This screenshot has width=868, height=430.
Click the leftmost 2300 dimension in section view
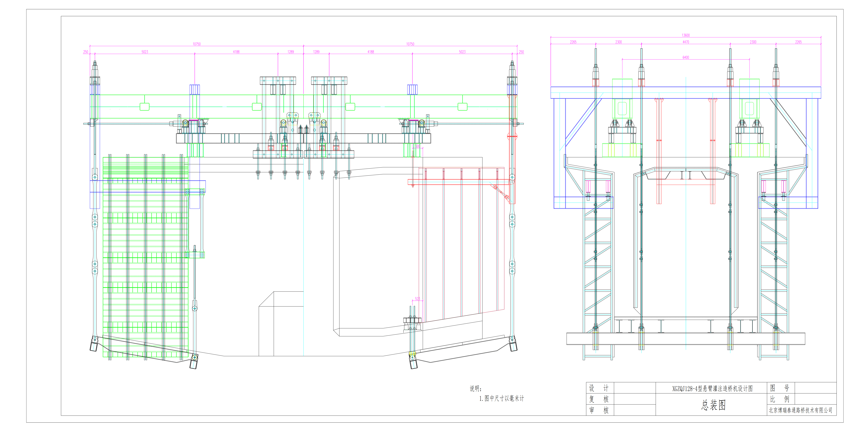click(619, 42)
